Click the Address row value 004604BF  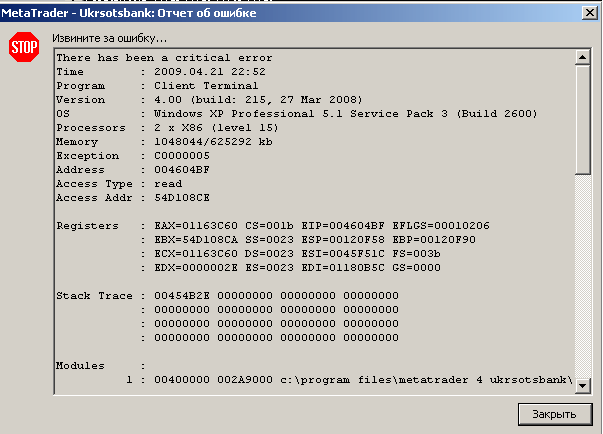(x=182, y=170)
